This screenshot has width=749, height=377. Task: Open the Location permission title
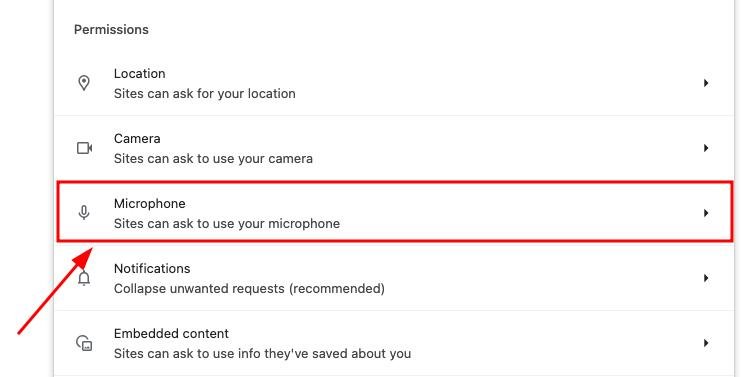[x=139, y=74]
